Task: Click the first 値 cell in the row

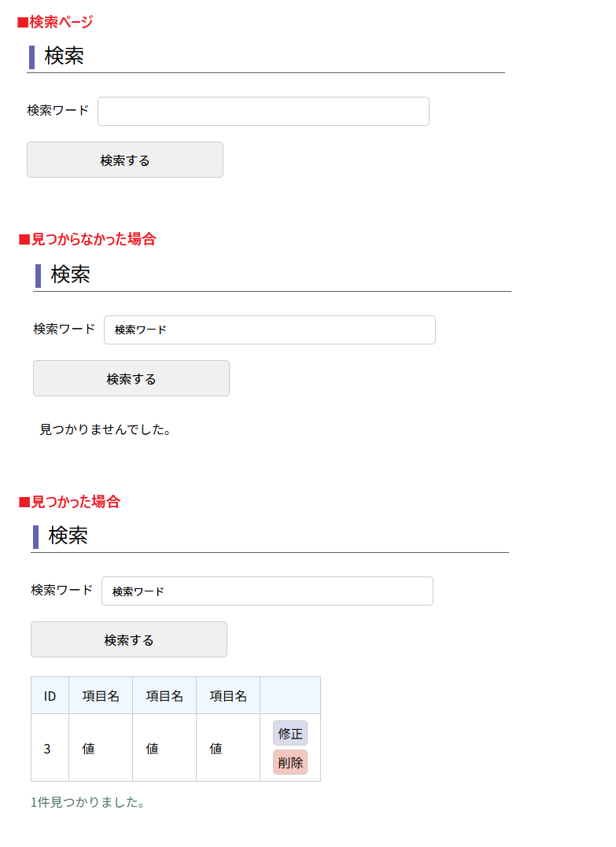Action: tap(88, 749)
